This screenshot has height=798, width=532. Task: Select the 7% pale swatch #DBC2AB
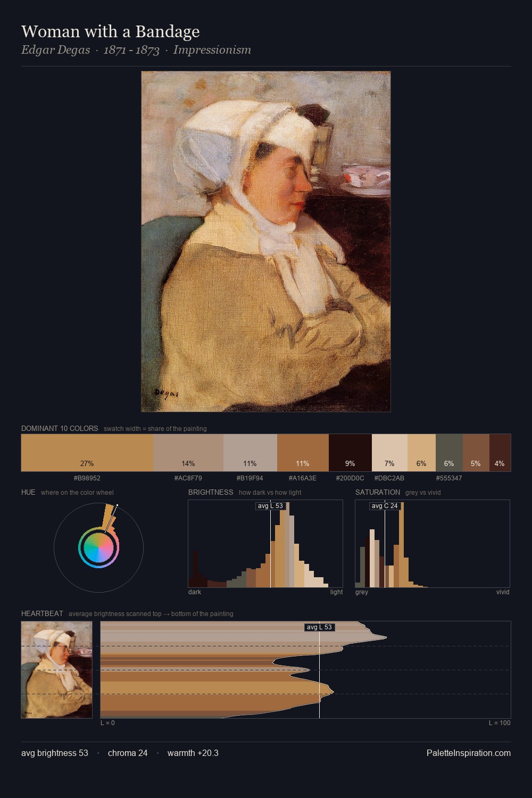point(389,453)
